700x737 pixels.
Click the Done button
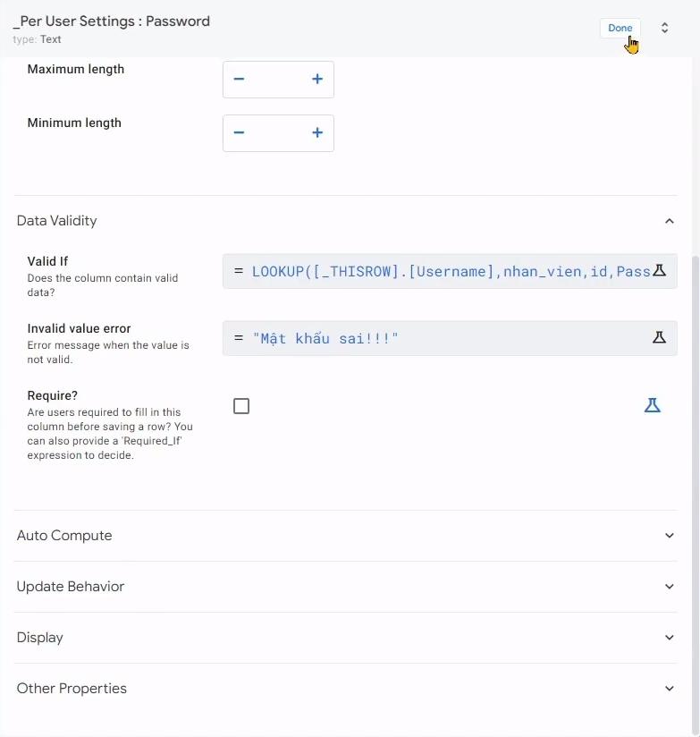[x=620, y=28]
